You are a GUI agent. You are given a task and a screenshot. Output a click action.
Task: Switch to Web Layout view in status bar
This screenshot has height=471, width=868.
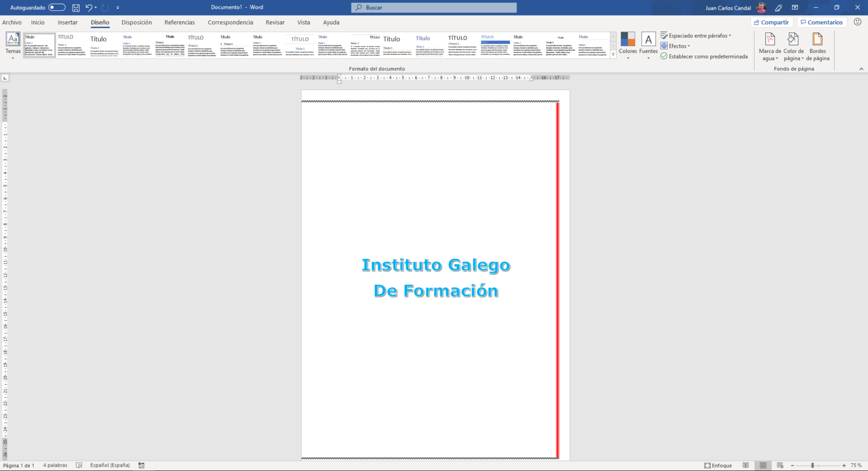pyautogui.click(x=780, y=466)
